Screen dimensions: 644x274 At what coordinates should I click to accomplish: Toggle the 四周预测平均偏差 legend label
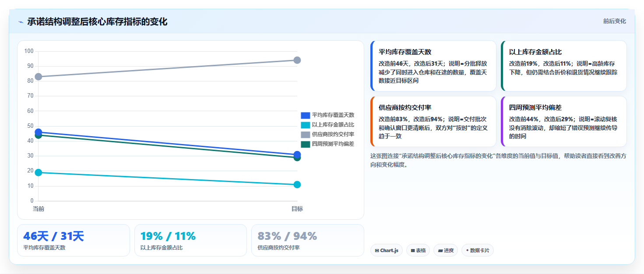[x=333, y=144]
